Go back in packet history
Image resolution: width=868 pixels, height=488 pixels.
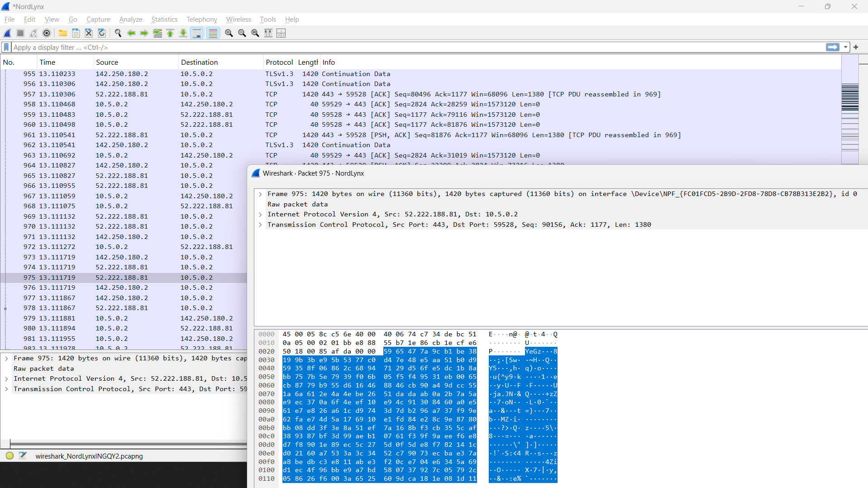[x=131, y=33]
